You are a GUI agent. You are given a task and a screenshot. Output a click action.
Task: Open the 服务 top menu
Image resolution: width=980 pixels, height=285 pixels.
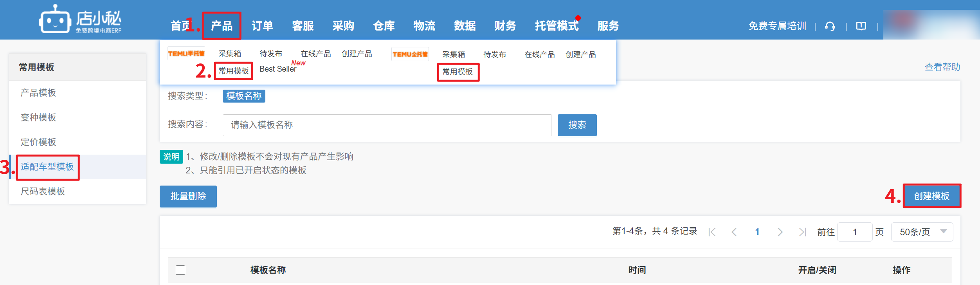click(x=608, y=26)
